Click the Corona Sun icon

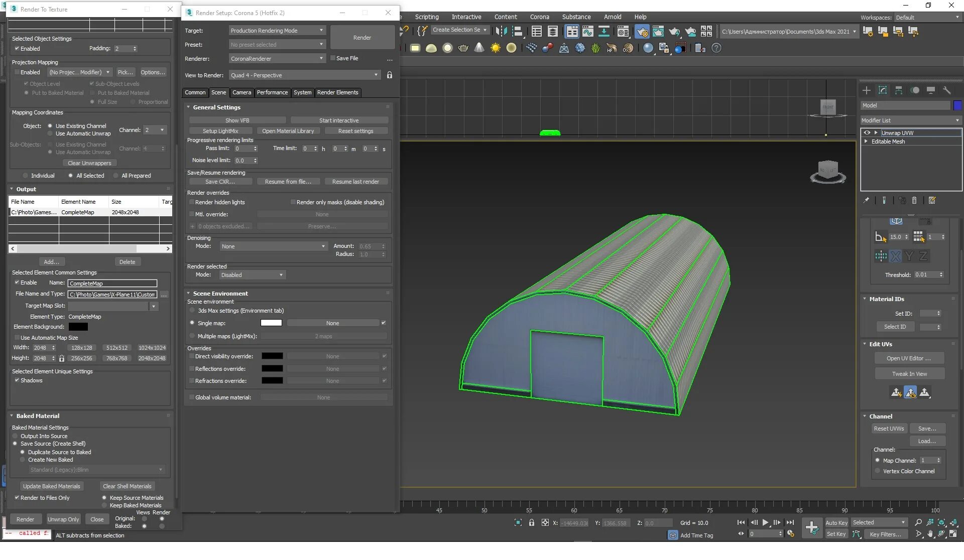[x=496, y=48]
